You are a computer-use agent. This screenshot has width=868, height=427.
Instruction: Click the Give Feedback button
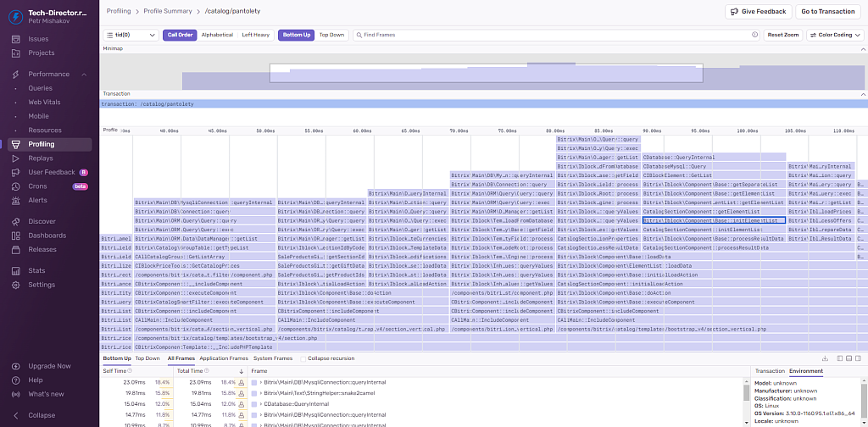pos(758,12)
